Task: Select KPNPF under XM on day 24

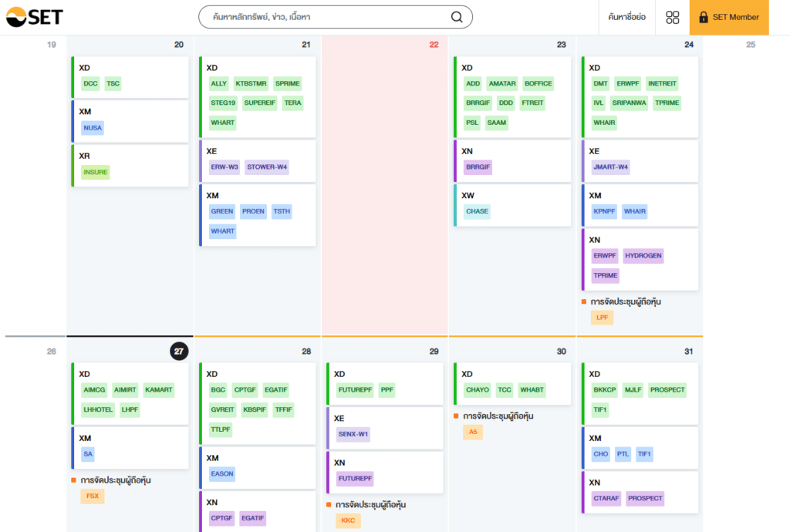Action: click(604, 211)
